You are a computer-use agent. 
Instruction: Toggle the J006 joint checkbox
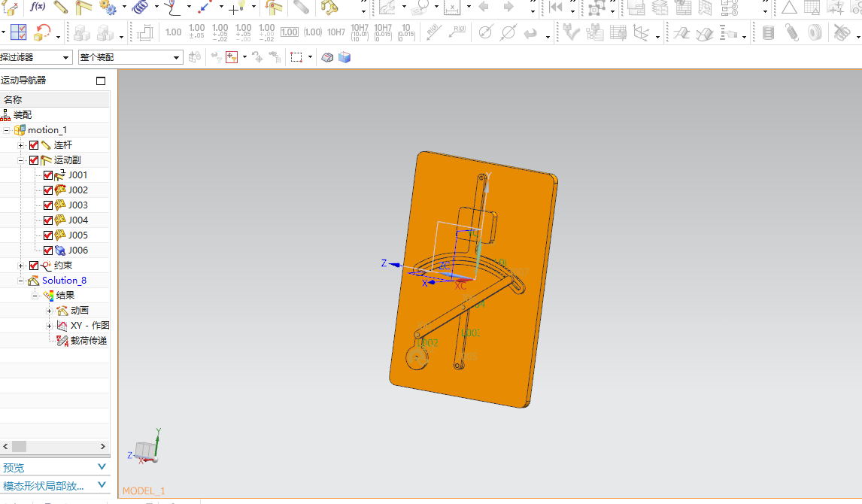tap(48, 250)
